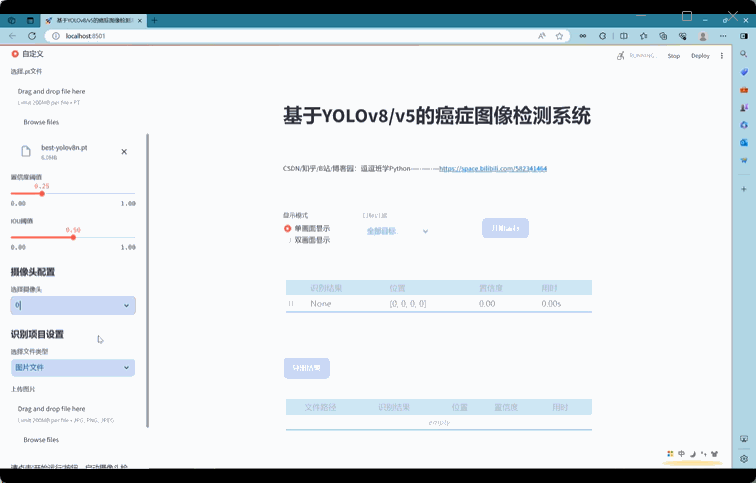Click the 中 input method indicator
756x483 pixels.
point(681,454)
